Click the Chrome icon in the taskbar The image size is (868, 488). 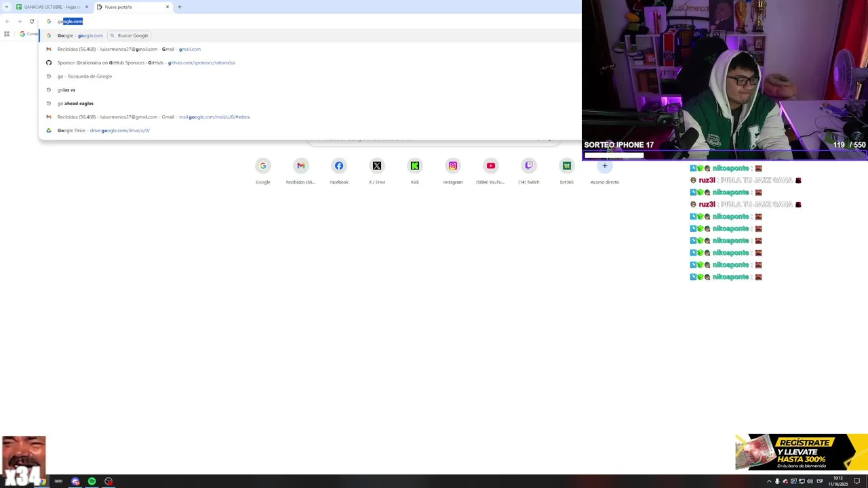(x=42, y=481)
